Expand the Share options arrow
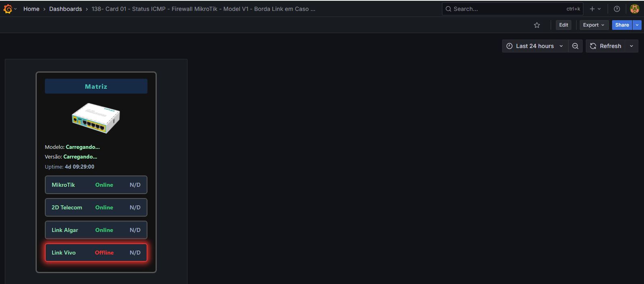Viewport: 644px width, 284px height. tap(637, 25)
